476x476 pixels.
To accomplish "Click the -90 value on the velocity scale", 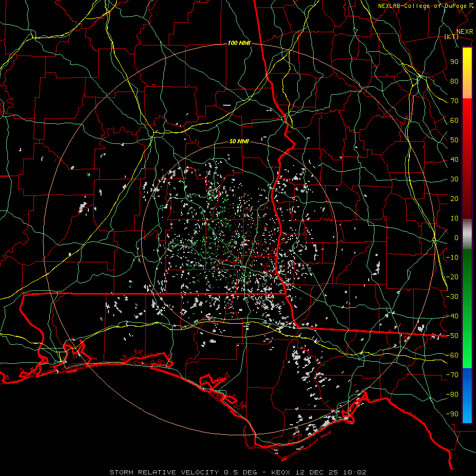I will coord(452,414).
